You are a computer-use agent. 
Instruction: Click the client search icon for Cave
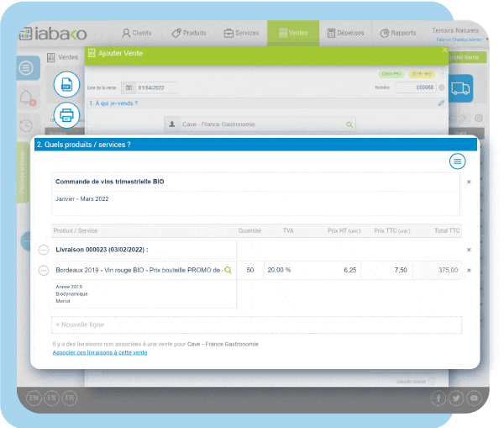(x=349, y=124)
